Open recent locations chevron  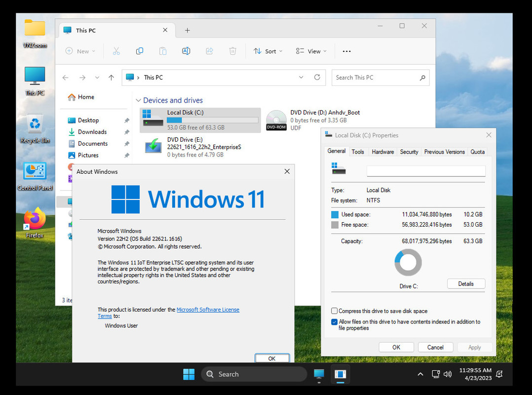point(97,78)
